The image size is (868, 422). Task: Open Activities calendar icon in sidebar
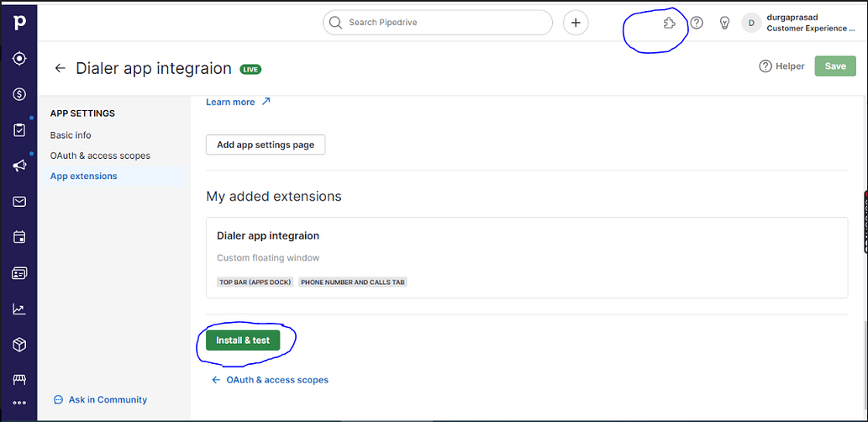pos(19,238)
